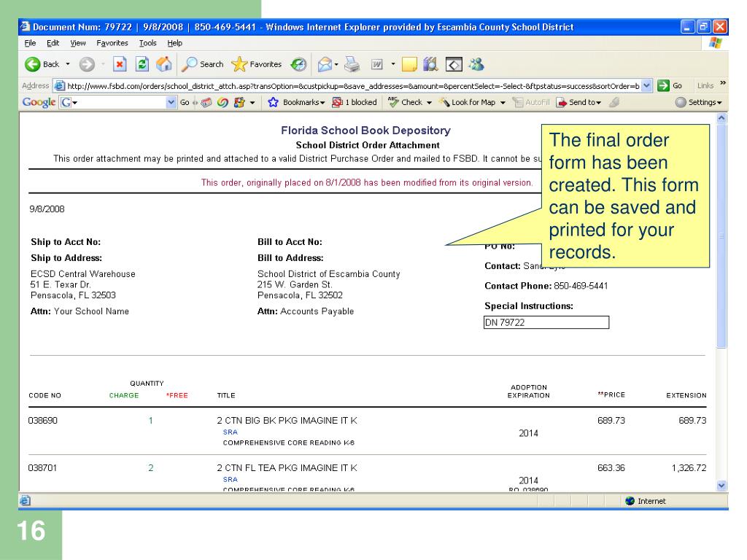This screenshot has height=560, width=747.
Task: Open the Send to menu
Action: pos(578,102)
